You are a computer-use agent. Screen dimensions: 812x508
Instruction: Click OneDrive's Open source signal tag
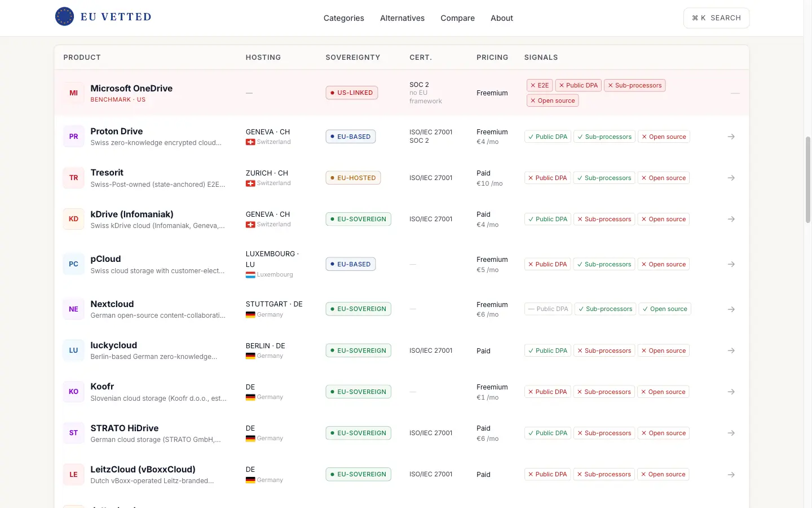click(553, 100)
